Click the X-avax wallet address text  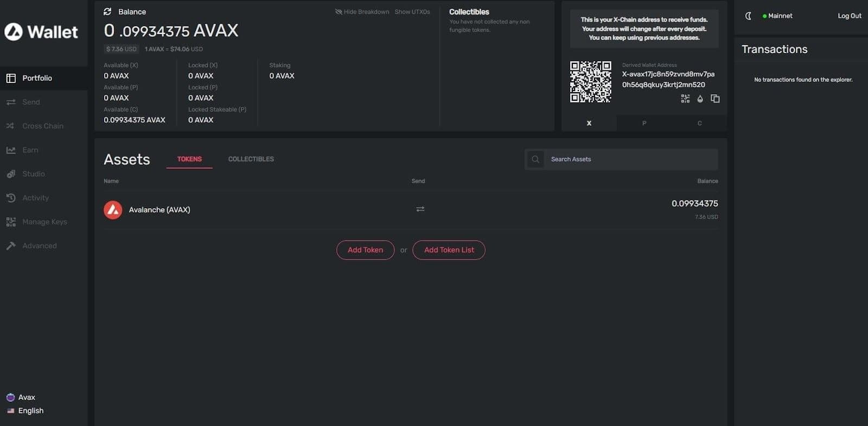pos(668,79)
